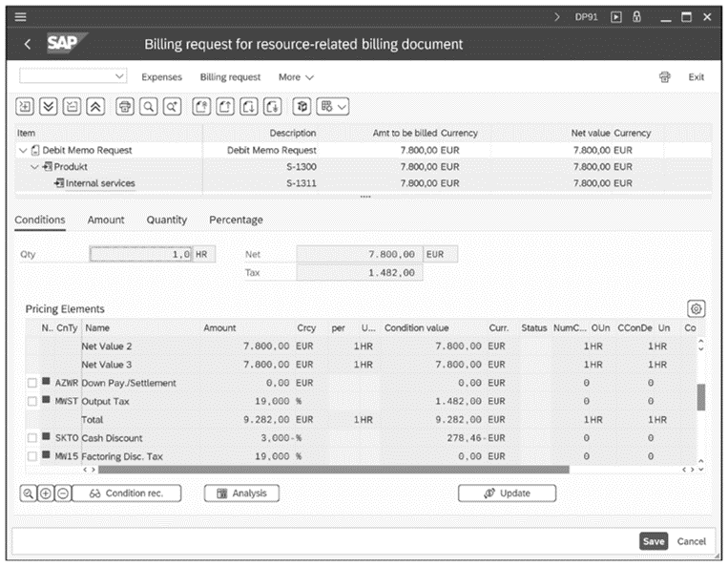
Task: Click the Net Value 2 row name
Action: (x=107, y=346)
